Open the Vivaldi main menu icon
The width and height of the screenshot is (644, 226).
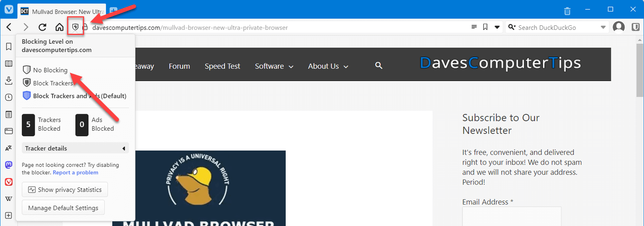tap(8, 9)
